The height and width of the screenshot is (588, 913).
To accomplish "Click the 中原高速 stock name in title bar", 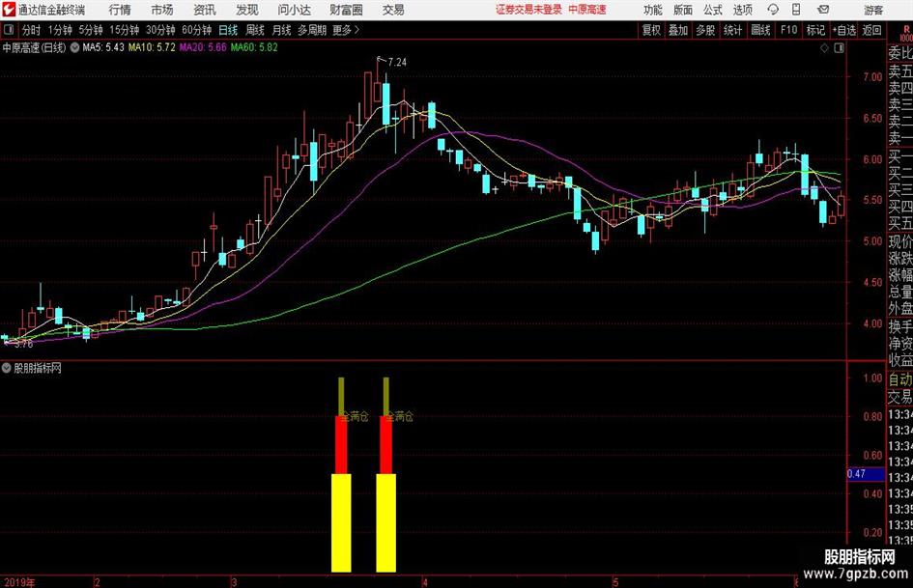I will 587,10.
